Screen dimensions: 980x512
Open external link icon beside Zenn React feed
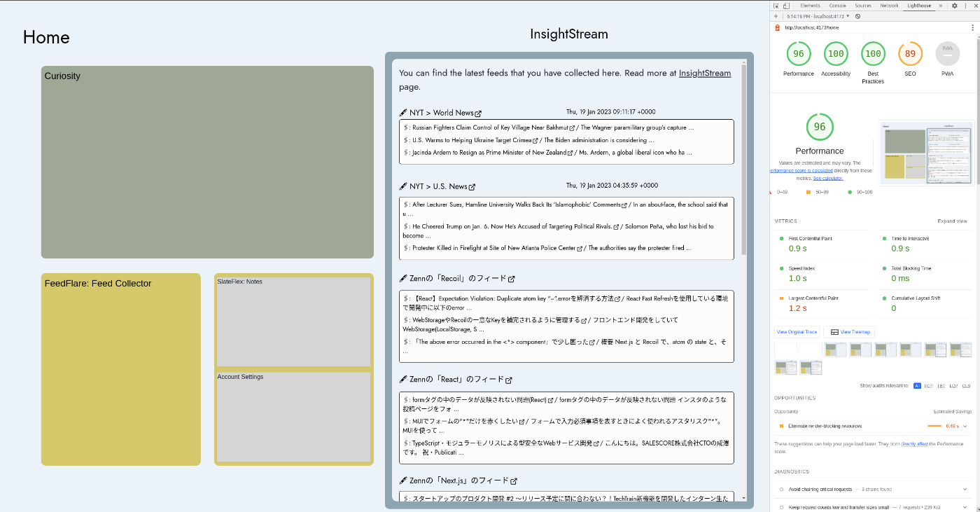pyautogui.click(x=509, y=380)
